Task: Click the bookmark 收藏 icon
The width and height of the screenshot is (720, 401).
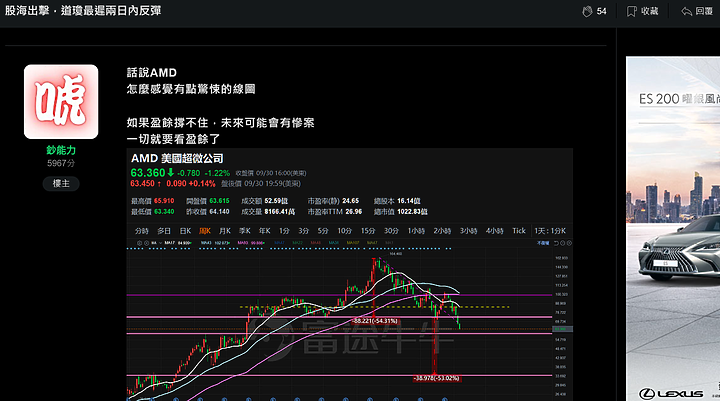Action: (x=632, y=11)
